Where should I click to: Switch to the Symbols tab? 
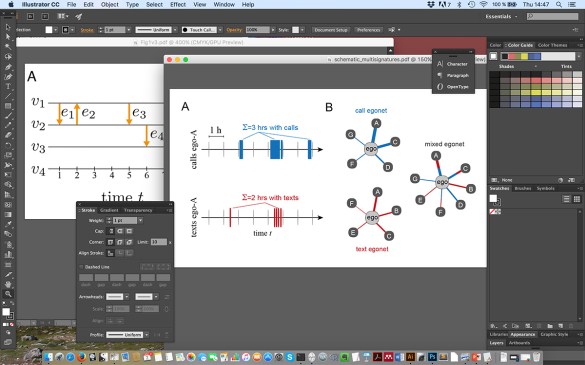[545, 188]
